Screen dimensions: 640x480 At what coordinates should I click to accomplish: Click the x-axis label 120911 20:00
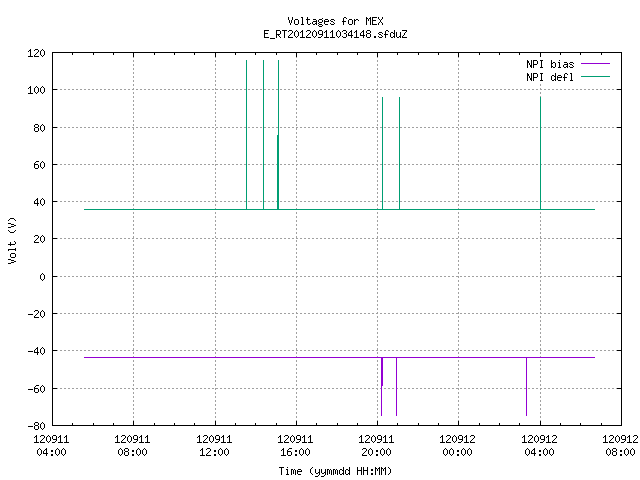[x=376, y=446]
